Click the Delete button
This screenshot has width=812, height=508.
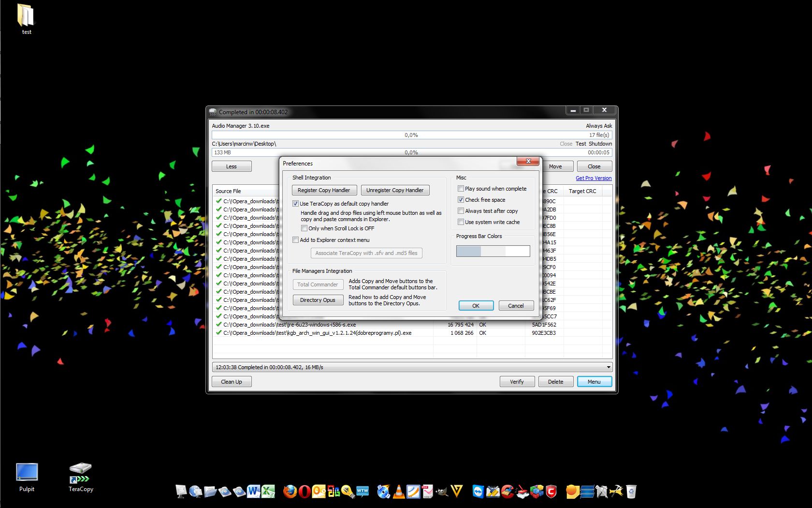point(555,382)
